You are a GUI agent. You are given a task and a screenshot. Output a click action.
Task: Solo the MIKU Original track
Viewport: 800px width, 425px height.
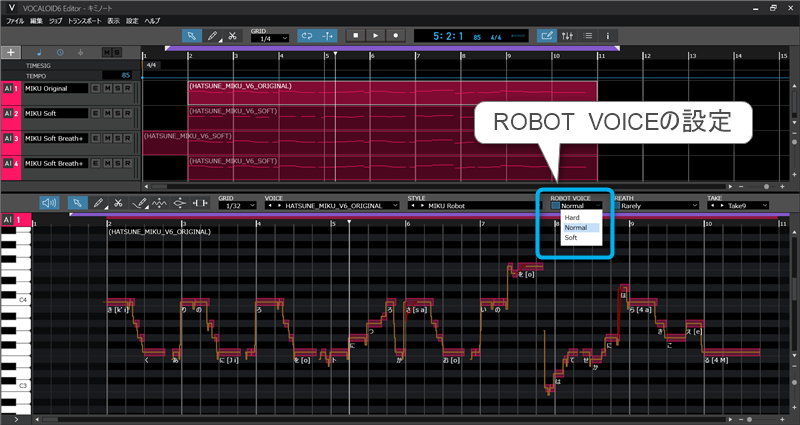[x=117, y=88]
